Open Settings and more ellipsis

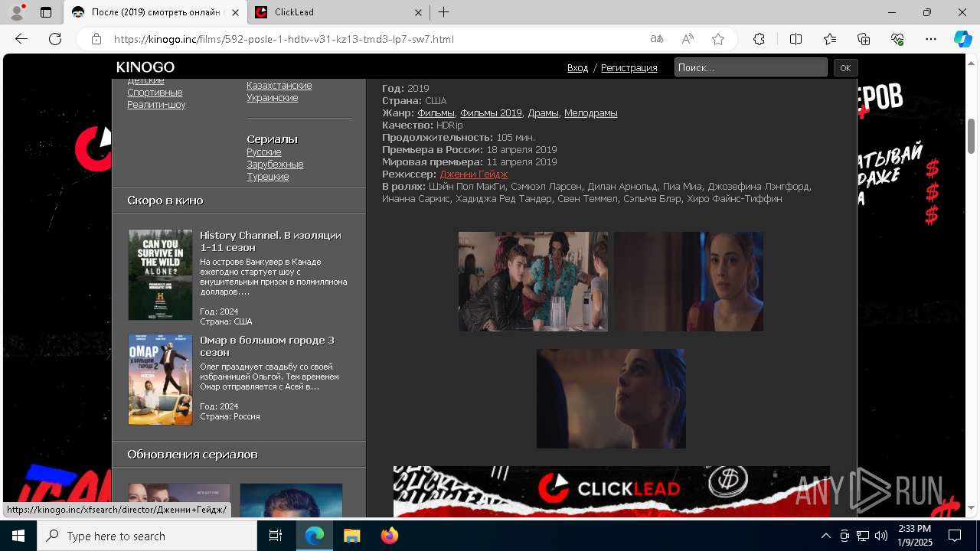coord(931,39)
